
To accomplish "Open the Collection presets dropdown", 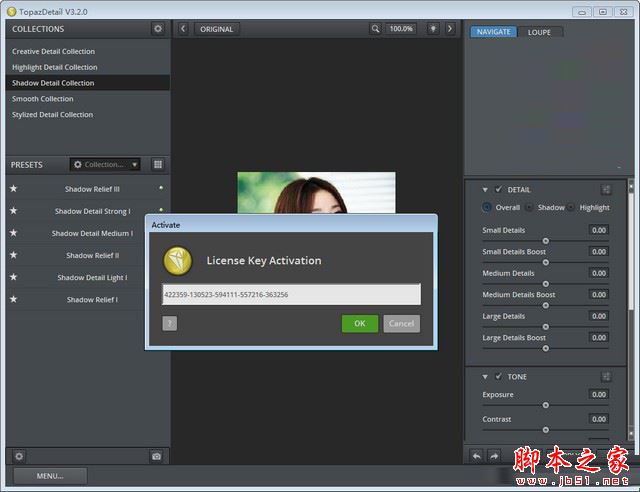I will click(x=105, y=165).
